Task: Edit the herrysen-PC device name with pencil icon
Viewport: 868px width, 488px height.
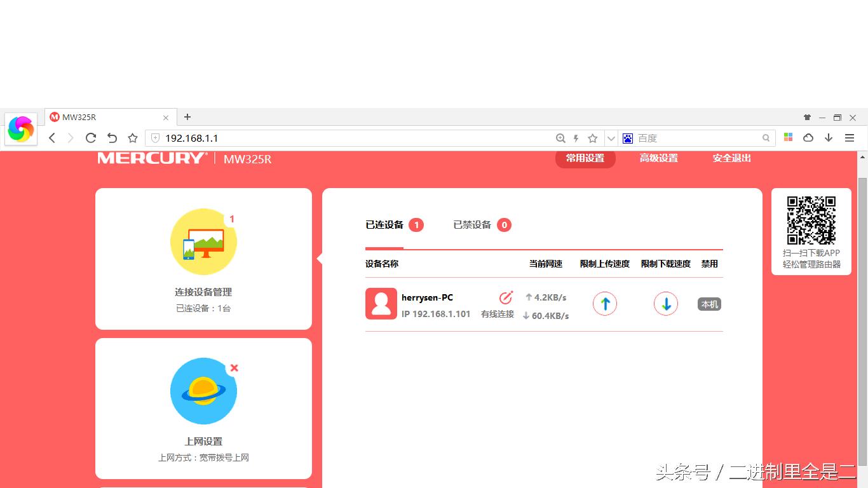Action: click(x=505, y=297)
